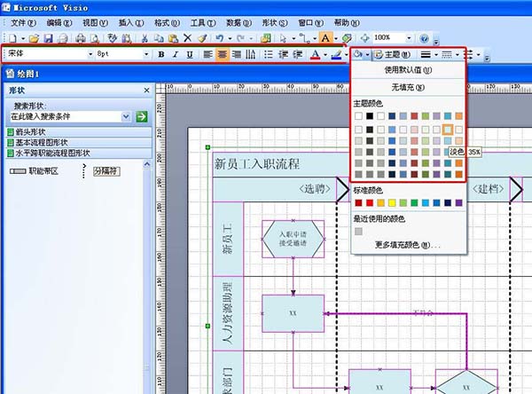Open the font size dropdown 8pt
The width and height of the screenshot is (532, 394).
(146, 54)
